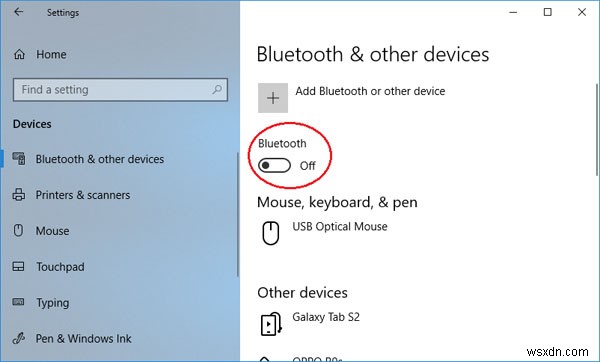Click the plus icon to add device
The image size is (600, 362).
273,98
